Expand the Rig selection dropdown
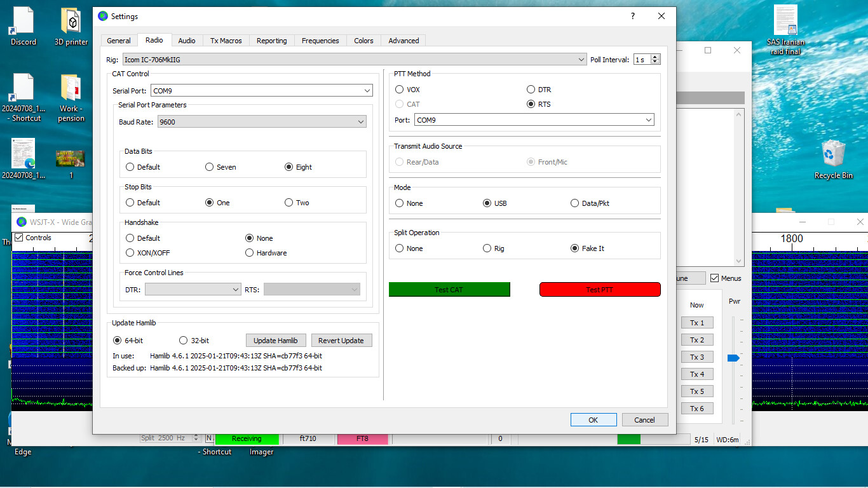Image resolution: width=868 pixels, height=488 pixels. pos(581,60)
